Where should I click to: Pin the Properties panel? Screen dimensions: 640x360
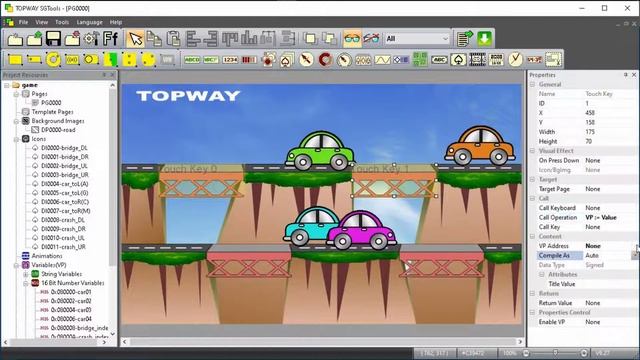625,75
